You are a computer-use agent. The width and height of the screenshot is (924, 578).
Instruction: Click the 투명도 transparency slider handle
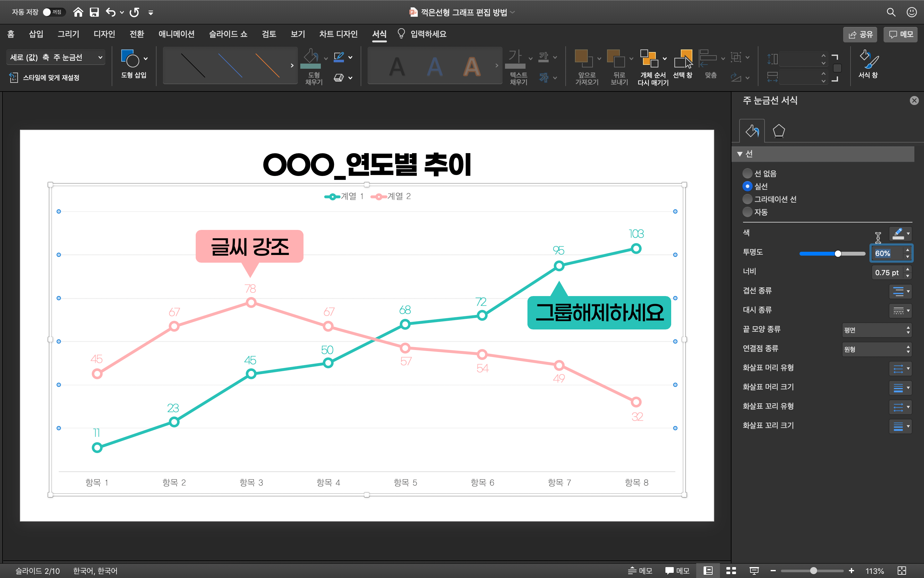pos(838,253)
